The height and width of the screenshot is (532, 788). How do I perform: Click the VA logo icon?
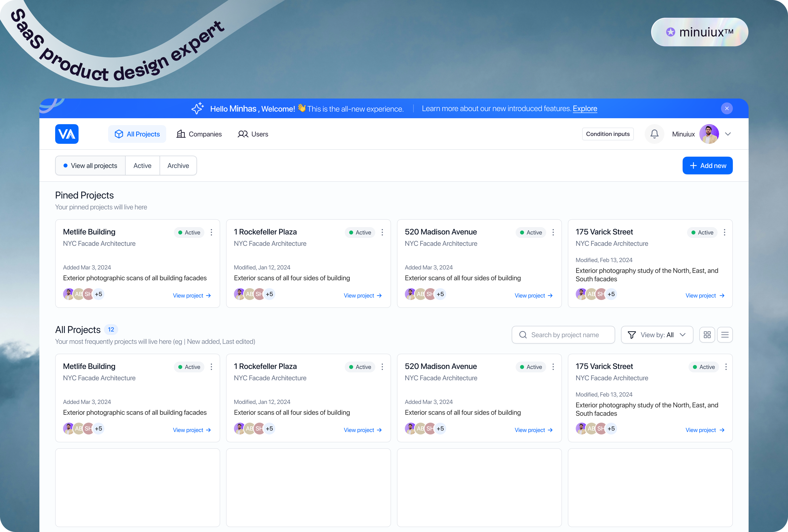(67, 134)
